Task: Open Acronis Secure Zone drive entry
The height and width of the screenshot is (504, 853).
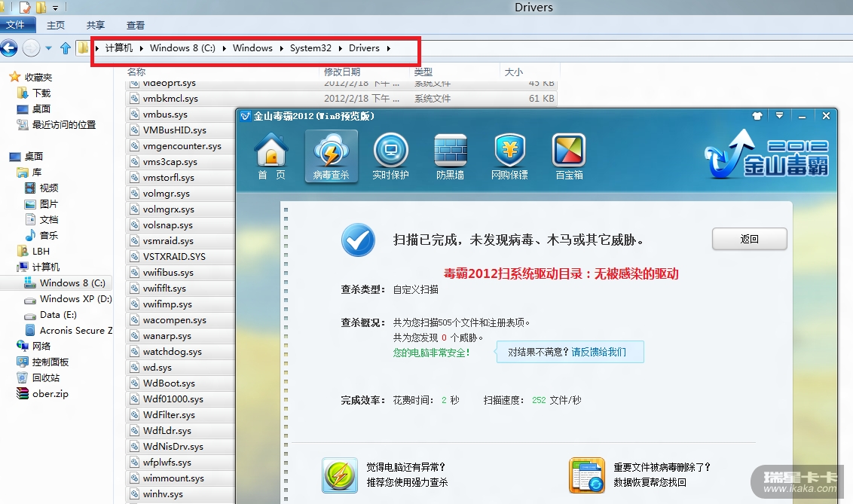Action: [75, 330]
